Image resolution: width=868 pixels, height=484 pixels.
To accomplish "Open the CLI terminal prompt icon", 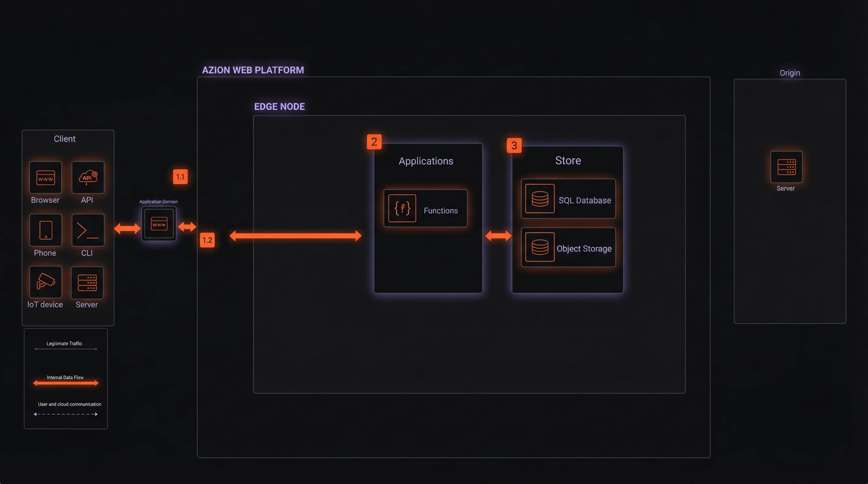I will (x=88, y=230).
